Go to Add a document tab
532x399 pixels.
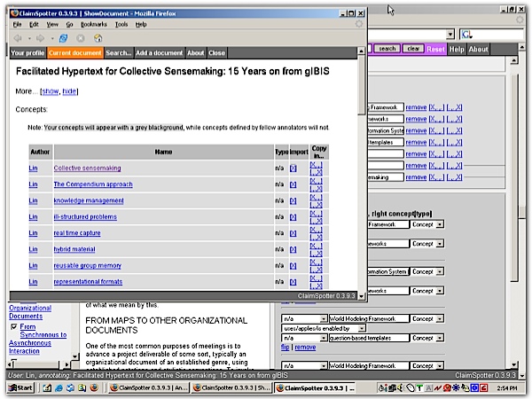point(159,53)
